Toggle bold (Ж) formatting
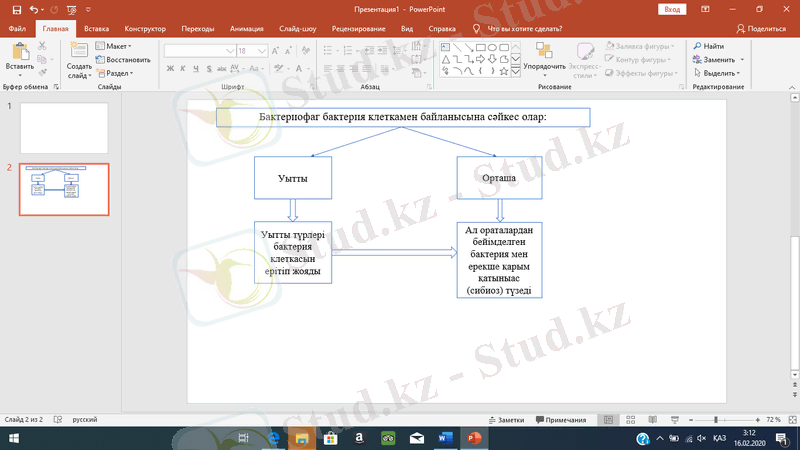The width and height of the screenshot is (800, 450). [170, 68]
